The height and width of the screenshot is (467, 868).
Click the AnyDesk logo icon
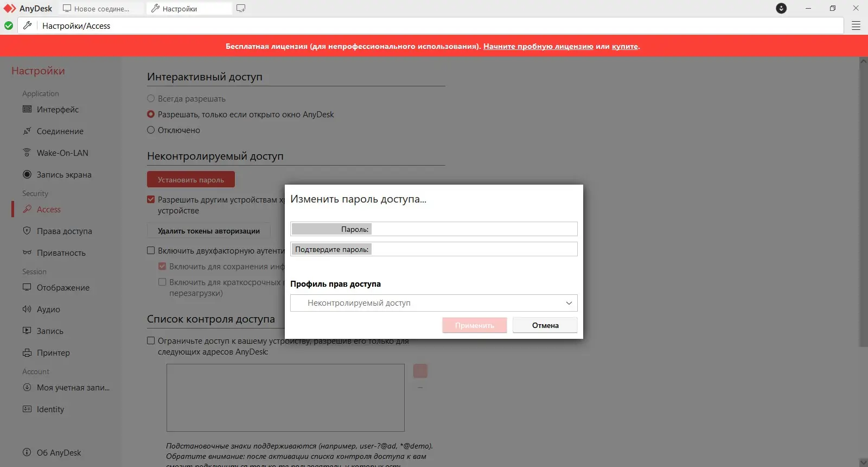(10, 8)
